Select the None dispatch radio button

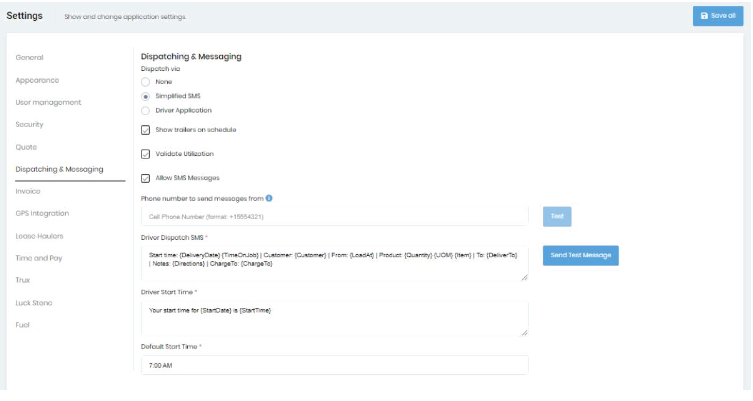(x=146, y=82)
